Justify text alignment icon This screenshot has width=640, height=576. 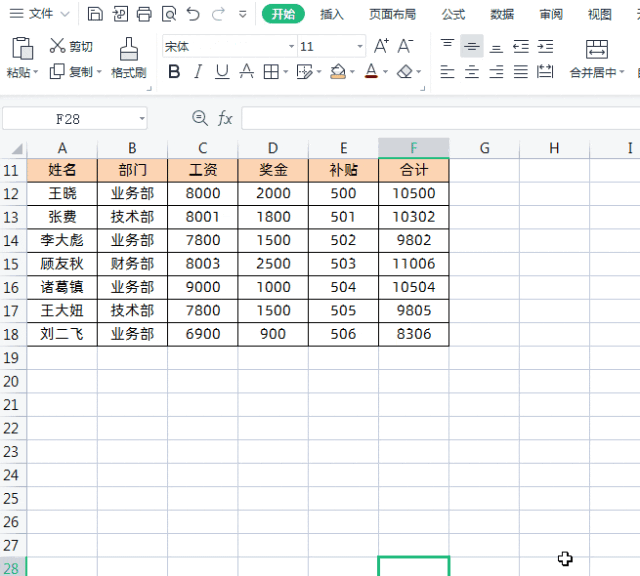point(521,72)
